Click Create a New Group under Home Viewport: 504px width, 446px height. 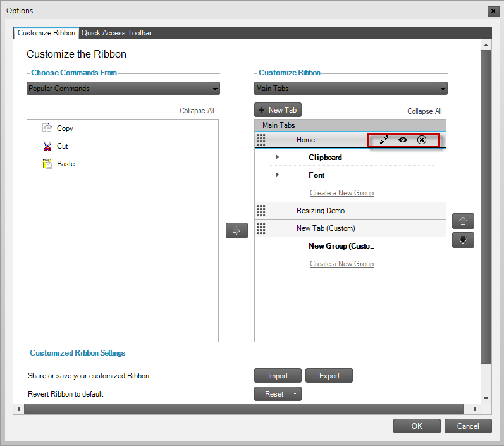(341, 193)
